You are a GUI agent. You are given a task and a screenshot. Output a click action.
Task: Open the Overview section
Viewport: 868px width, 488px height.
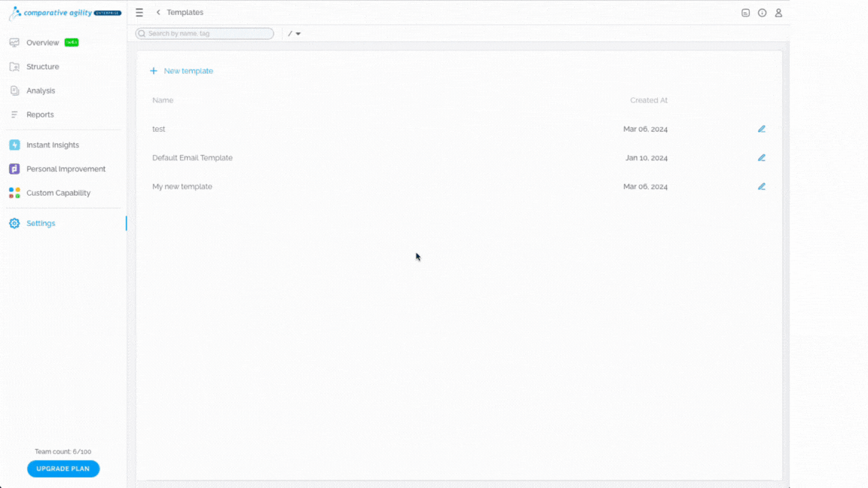[x=43, y=43]
